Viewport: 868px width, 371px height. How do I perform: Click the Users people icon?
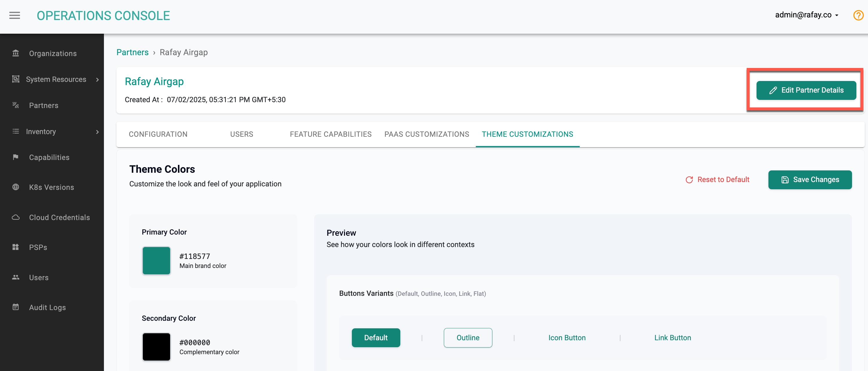[15, 277]
